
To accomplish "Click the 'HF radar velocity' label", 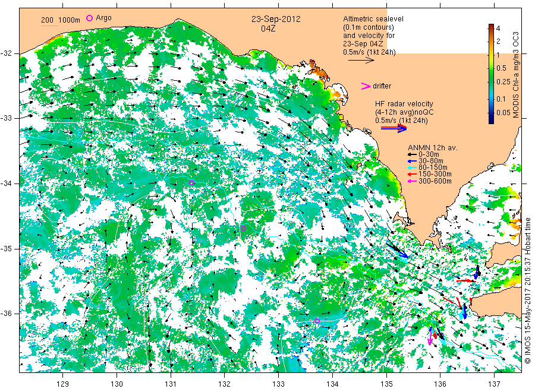I will click(x=404, y=103).
